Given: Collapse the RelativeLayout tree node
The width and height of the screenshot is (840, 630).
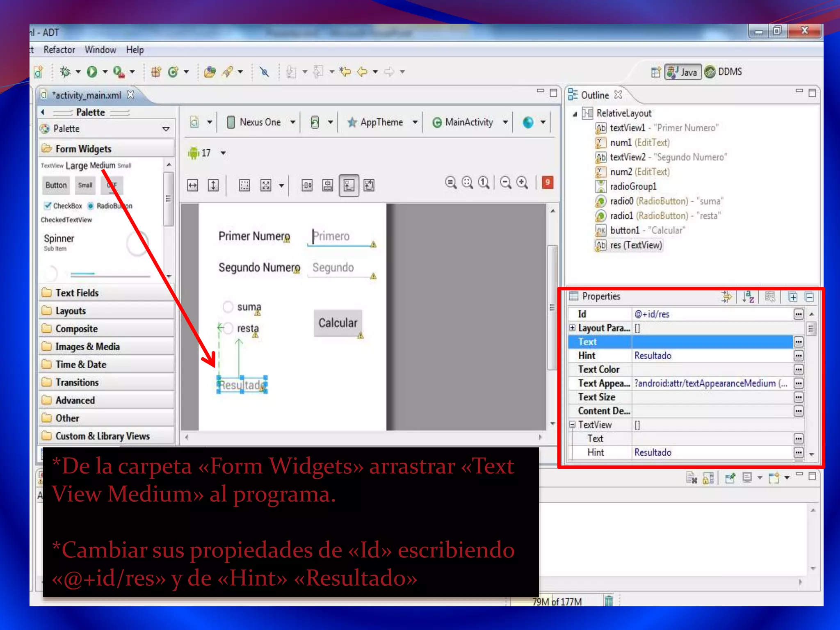Looking at the screenshot, I should coord(575,114).
